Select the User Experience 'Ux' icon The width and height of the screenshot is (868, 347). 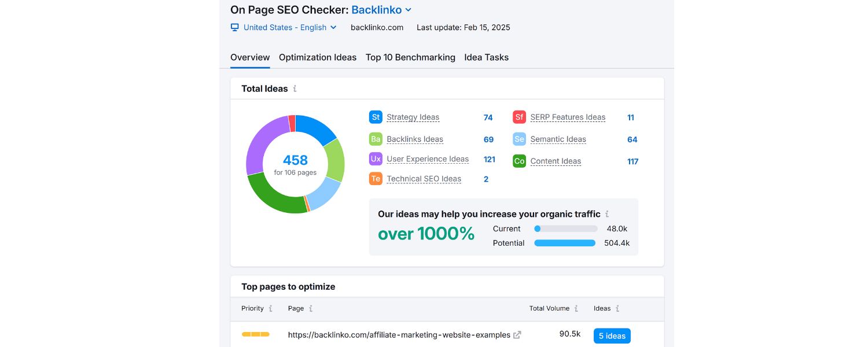(376, 158)
